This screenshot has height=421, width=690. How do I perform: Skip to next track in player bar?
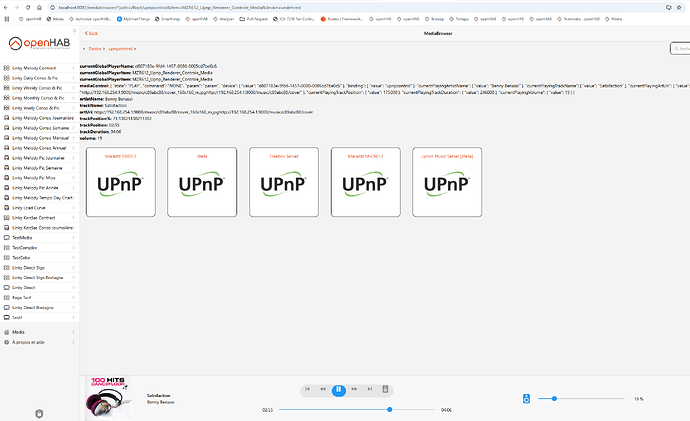pos(370,389)
